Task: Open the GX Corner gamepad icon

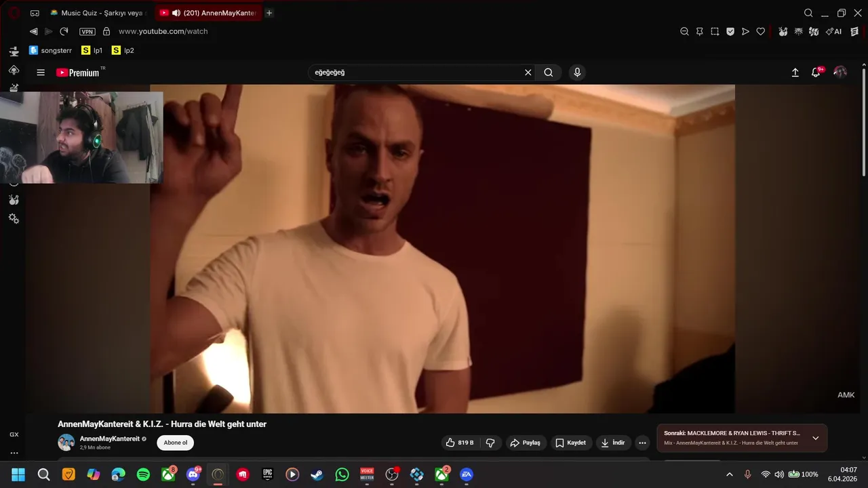Action: point(35,13)
